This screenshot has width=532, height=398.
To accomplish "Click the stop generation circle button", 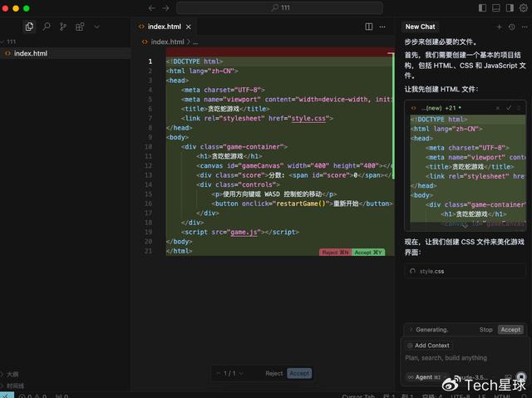I will [521, 376].
